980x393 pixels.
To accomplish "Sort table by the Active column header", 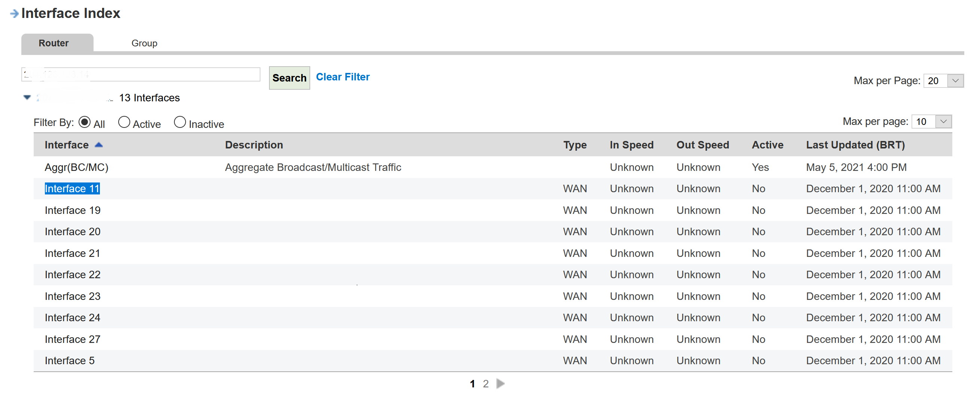I will (767, 145).
